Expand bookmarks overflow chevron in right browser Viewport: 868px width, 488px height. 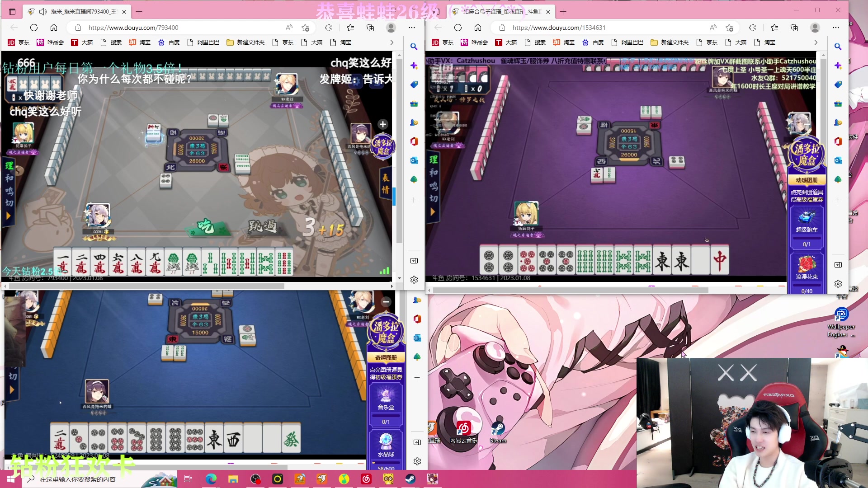pos(816,42)
